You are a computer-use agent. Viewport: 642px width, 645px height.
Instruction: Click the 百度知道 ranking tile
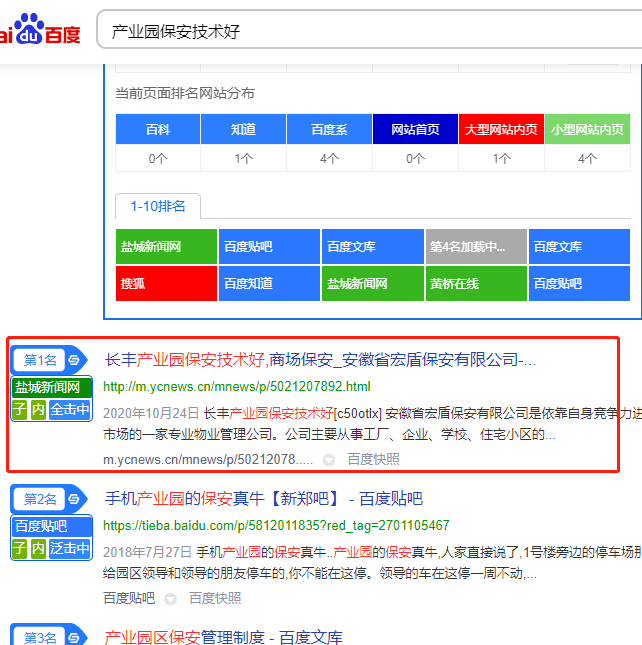click(x=269, y=283)
